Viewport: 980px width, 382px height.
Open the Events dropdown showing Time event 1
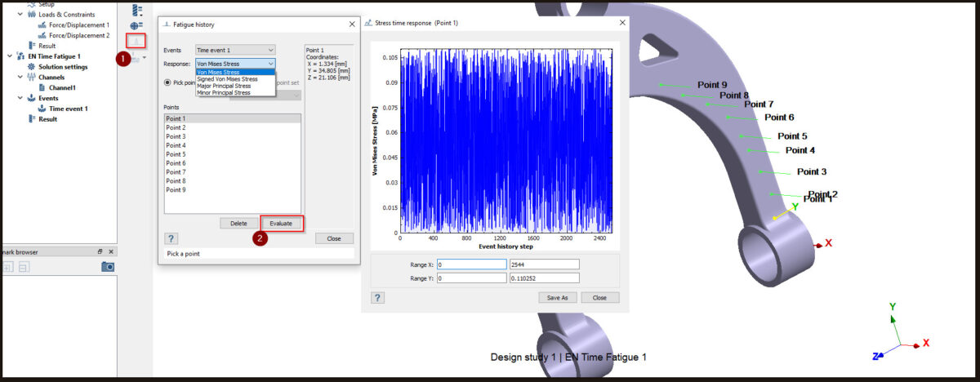[x=236, y=50]
